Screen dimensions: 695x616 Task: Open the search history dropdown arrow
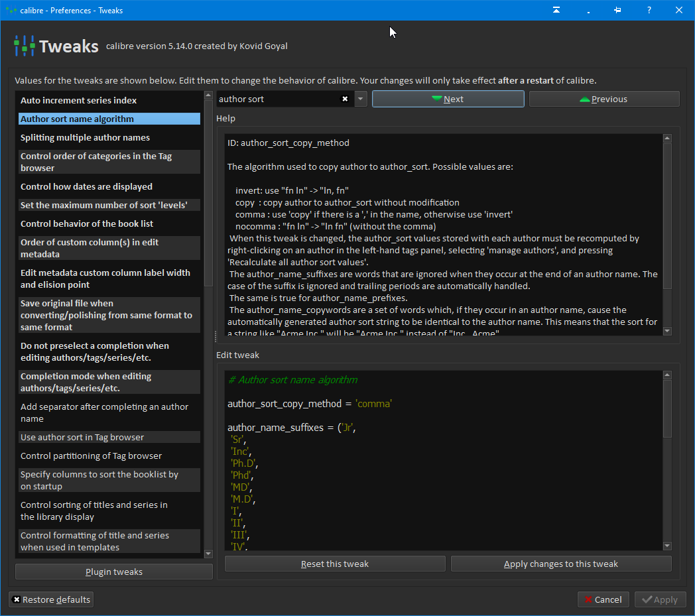pyautogui.click(x=361, y=99)
